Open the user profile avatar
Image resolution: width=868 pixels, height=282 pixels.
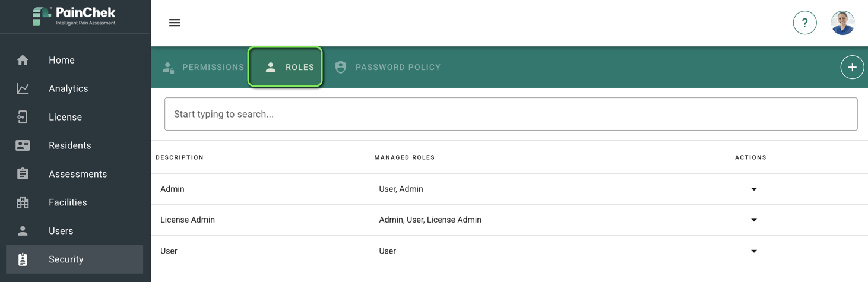(x=842, y=23)
